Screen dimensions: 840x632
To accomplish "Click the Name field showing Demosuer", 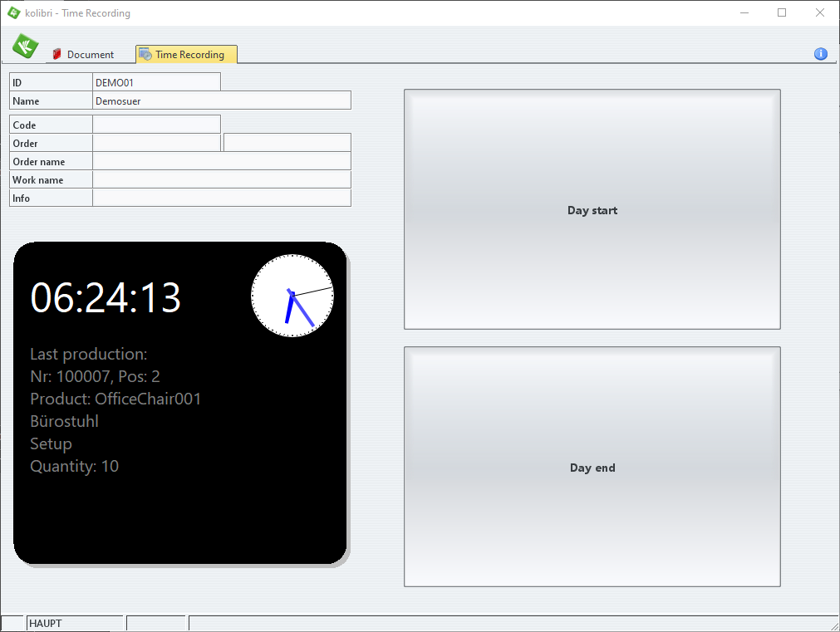I will pos(221,100).
